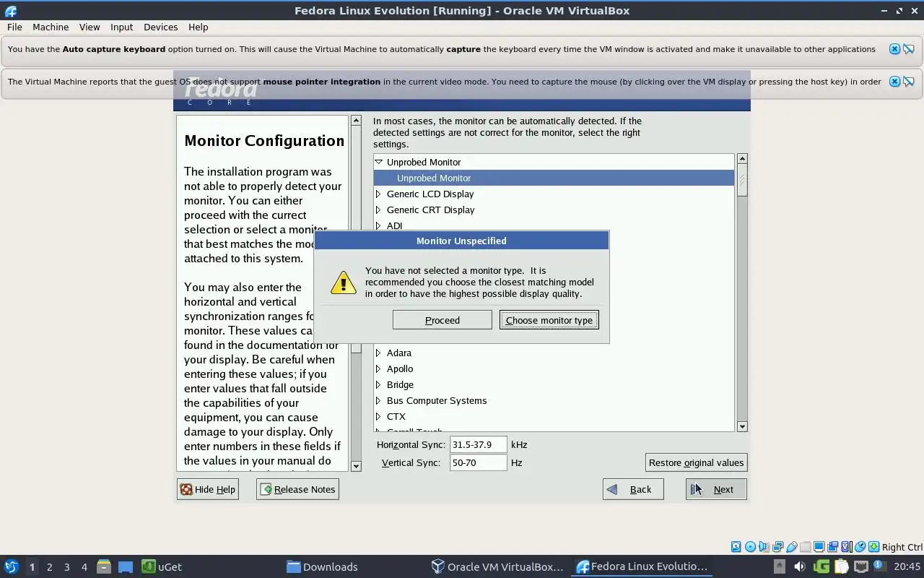The width and height of the screenshot is (924, 578).
Task: Click help panel scrollbar down arrow
Action: point(356,466)
